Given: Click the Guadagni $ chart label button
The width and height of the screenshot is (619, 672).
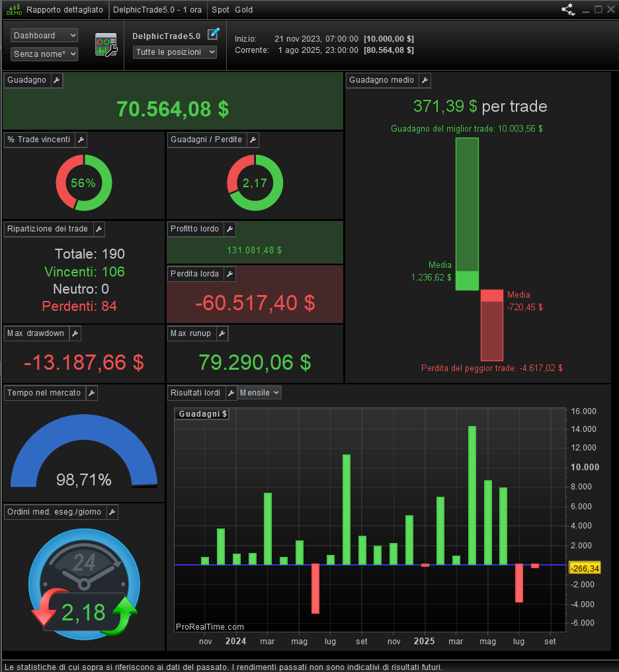Looking at the screenshot, I should point(202,414).
